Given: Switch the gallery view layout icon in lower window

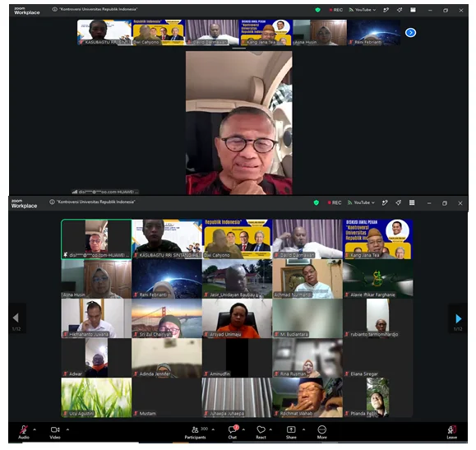Looking at the screenshot, I should tap(412, 202).
